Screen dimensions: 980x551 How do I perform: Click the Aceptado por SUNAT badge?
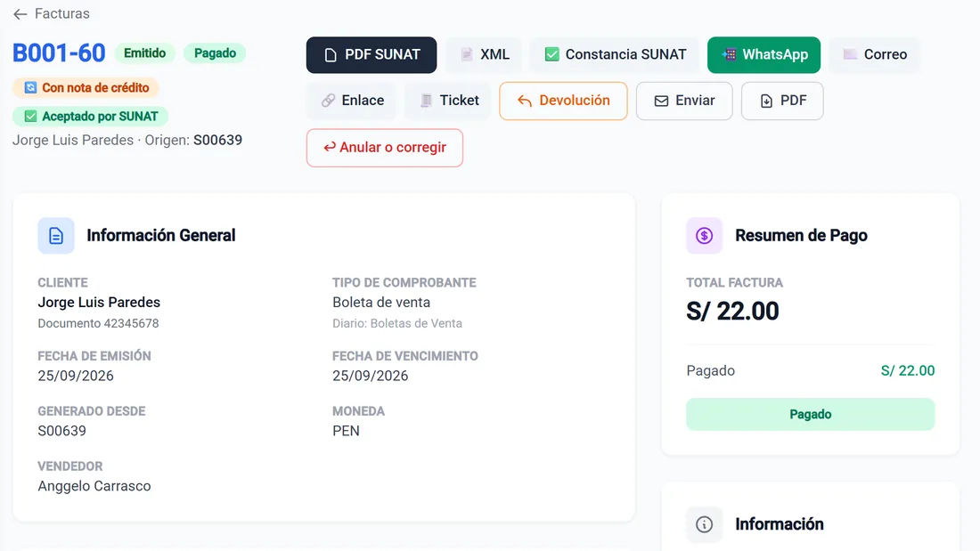pos(90,117)
